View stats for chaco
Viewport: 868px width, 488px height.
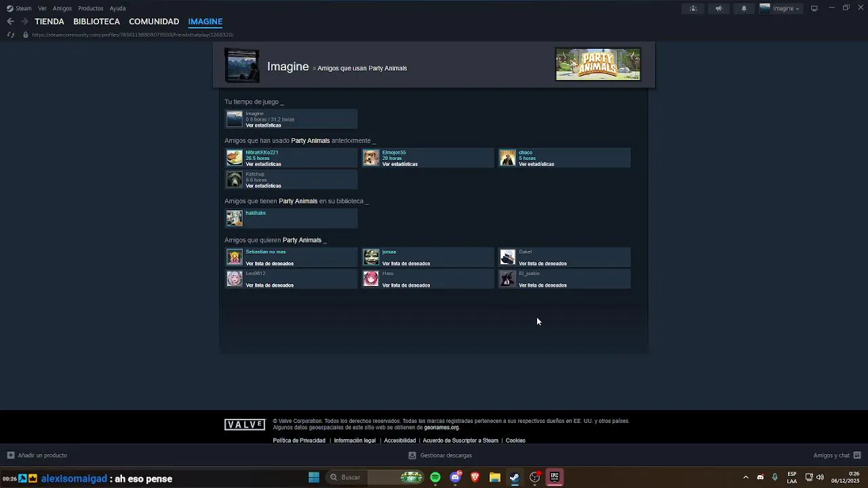(x=536, y=164)
